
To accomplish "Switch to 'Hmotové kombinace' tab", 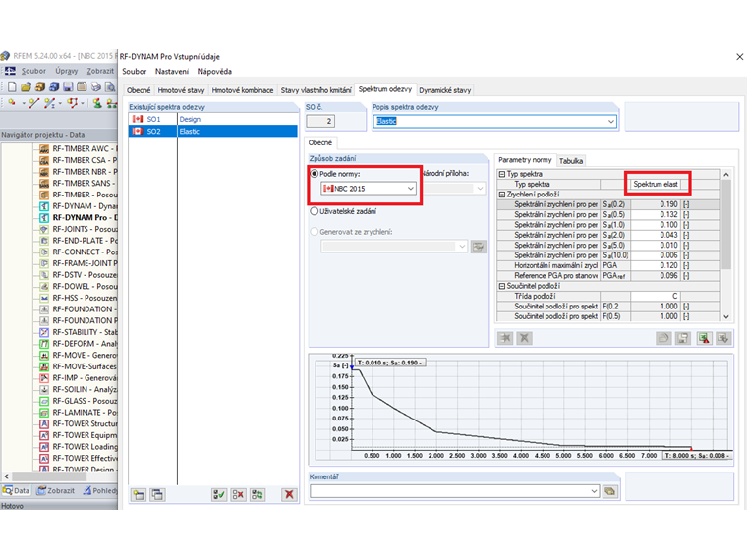I will point(243,90).
